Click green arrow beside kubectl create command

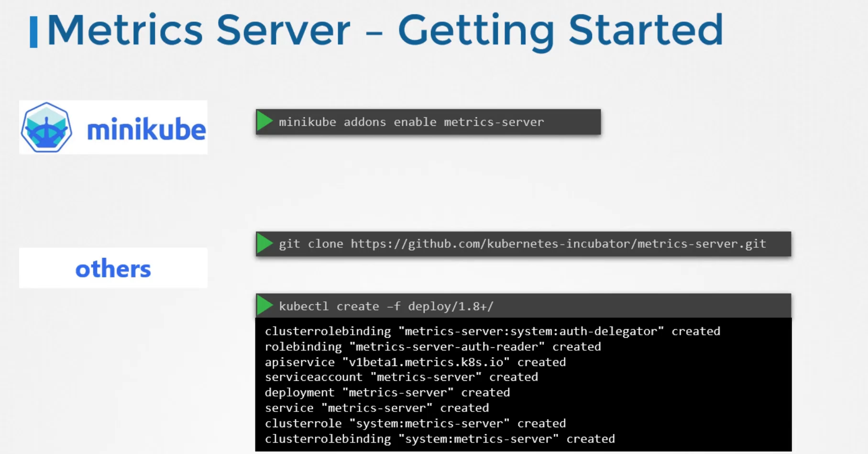264,306
